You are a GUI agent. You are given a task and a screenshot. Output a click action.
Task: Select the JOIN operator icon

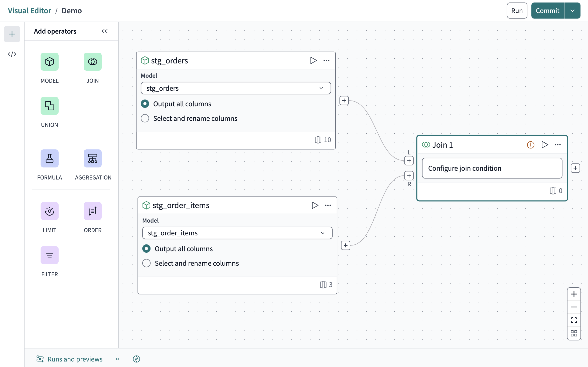pos(92,62)
